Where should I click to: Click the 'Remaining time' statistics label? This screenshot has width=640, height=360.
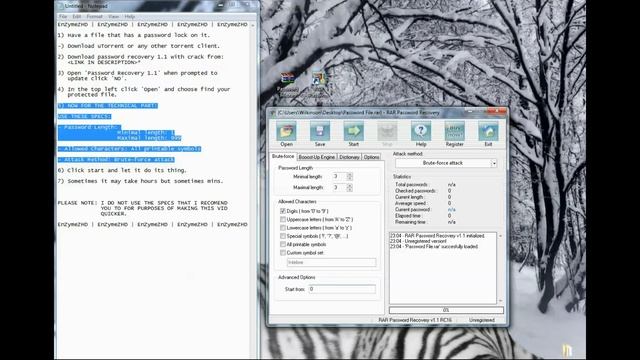411,222
